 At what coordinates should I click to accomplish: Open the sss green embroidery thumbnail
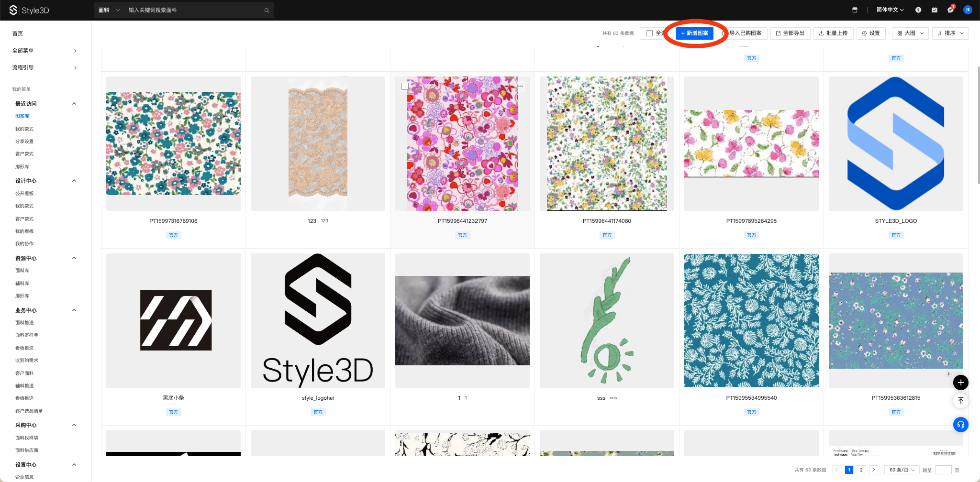(607, 320)
